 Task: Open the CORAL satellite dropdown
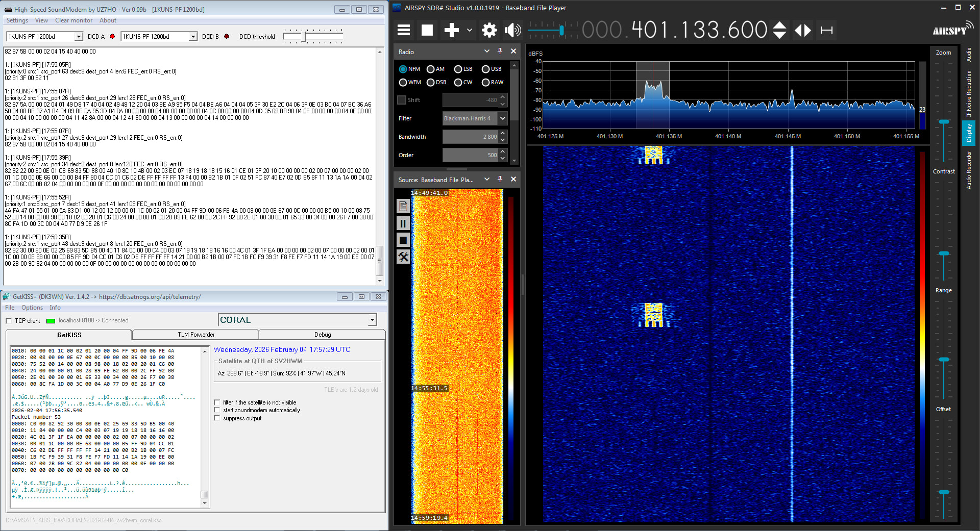click(x=372, y=320)
